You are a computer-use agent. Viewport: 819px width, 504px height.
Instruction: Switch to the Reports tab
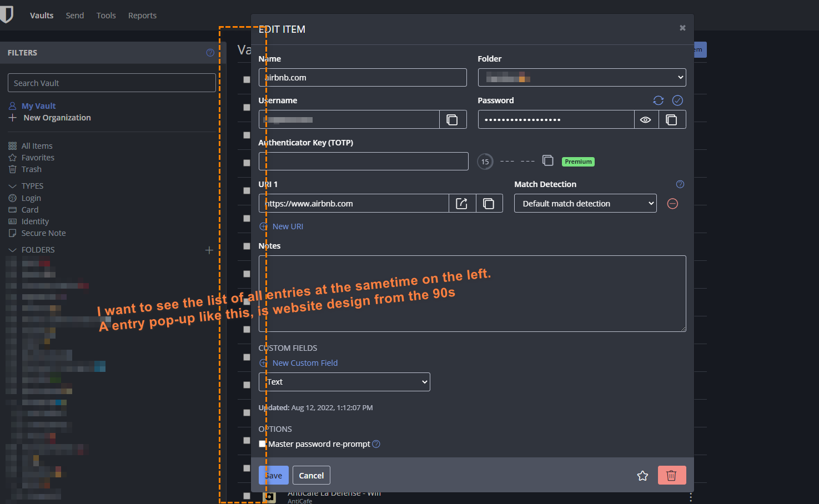point(142,16)
